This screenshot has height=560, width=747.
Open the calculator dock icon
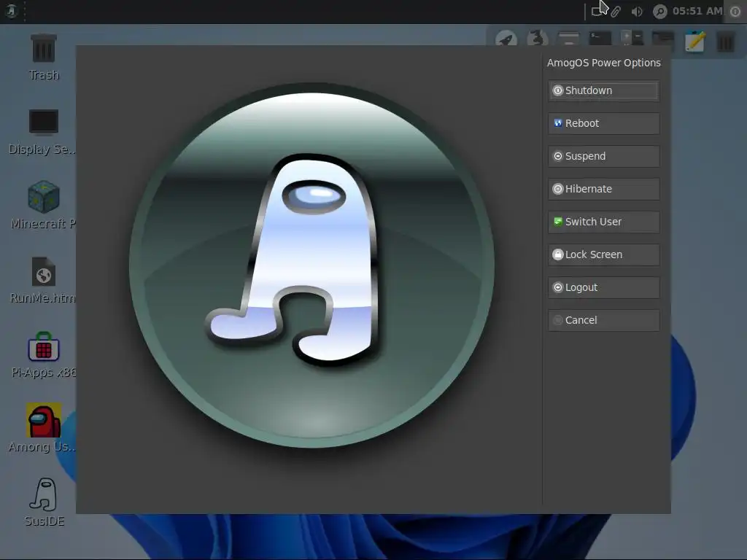pos(632,39)
